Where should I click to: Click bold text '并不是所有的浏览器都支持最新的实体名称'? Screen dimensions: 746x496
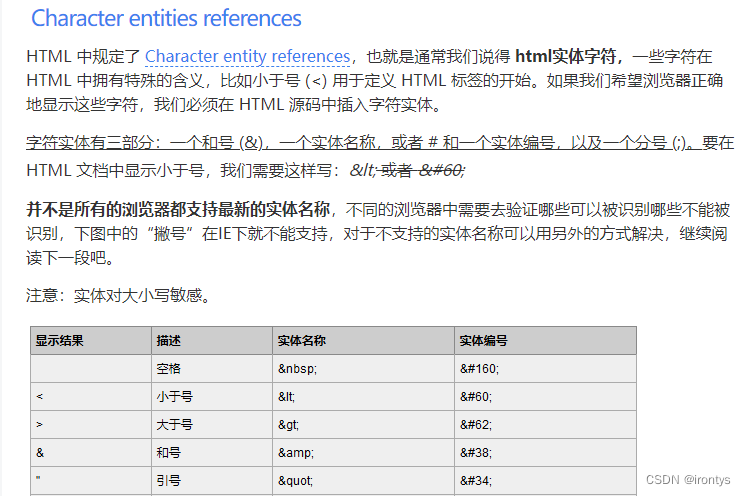pyautogui.click(x=178, y=209)
